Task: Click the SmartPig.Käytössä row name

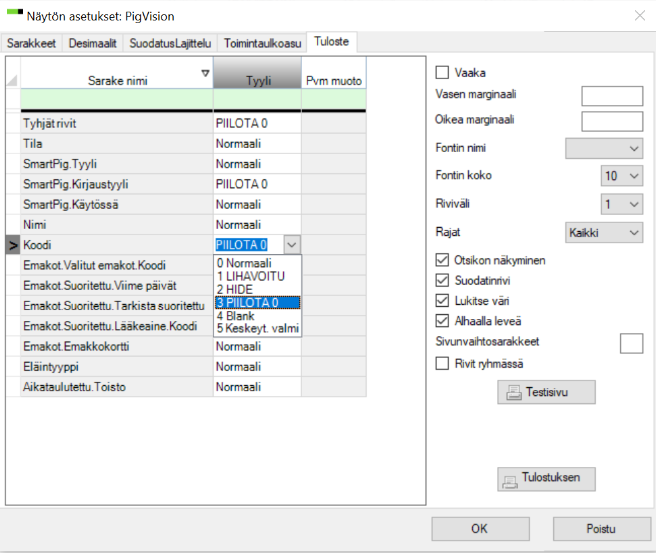Action: click(x=117, y=205)
